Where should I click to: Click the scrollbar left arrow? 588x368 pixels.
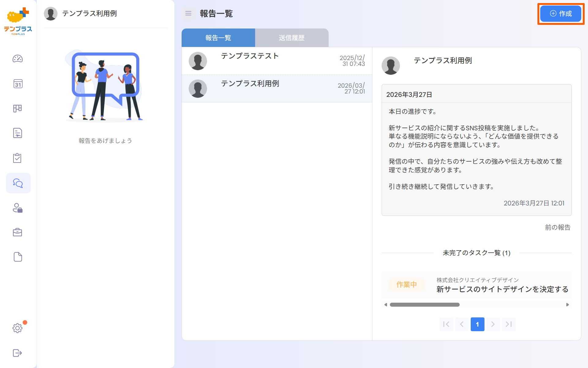tap(386, 305)
